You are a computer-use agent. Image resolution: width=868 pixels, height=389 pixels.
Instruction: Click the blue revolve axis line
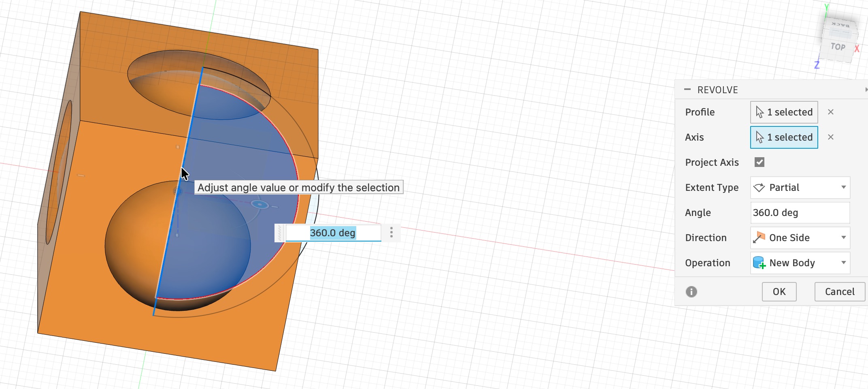(x=178, y=190)
